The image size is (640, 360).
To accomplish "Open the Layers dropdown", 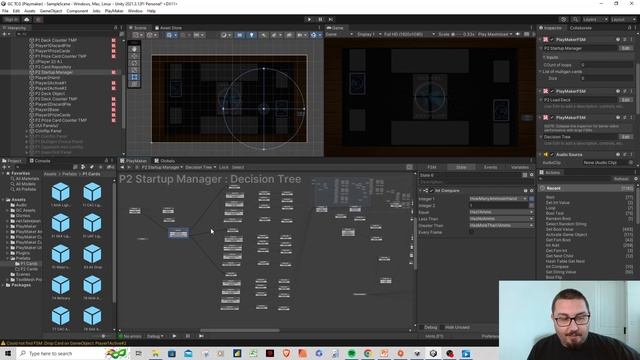I will (595, 20).
